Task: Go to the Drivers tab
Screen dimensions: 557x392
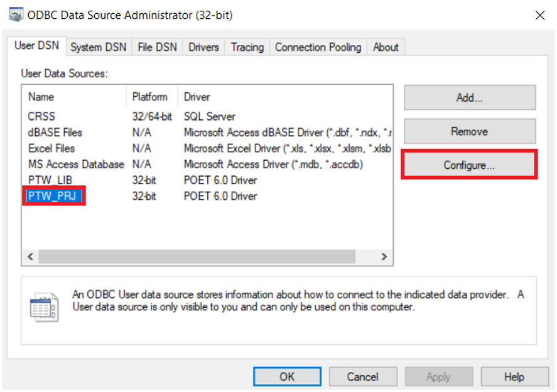Action: (x=203, y=47)
